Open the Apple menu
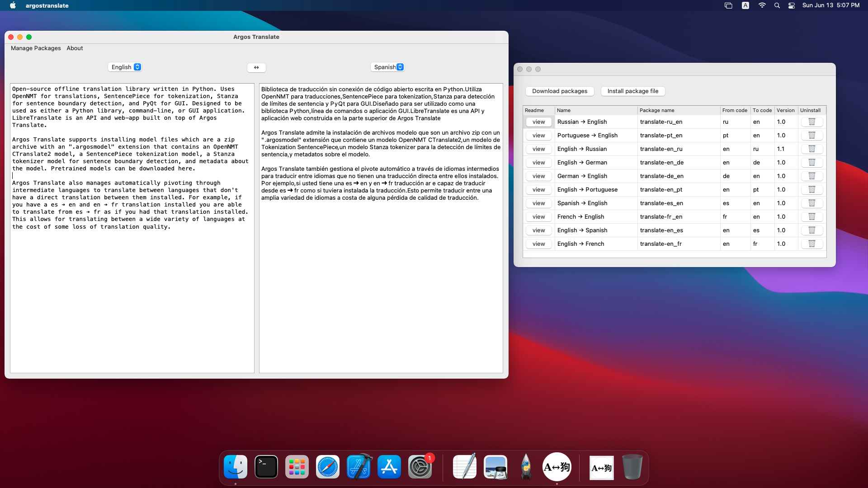 pyautogui.click(x=13, y=5)
